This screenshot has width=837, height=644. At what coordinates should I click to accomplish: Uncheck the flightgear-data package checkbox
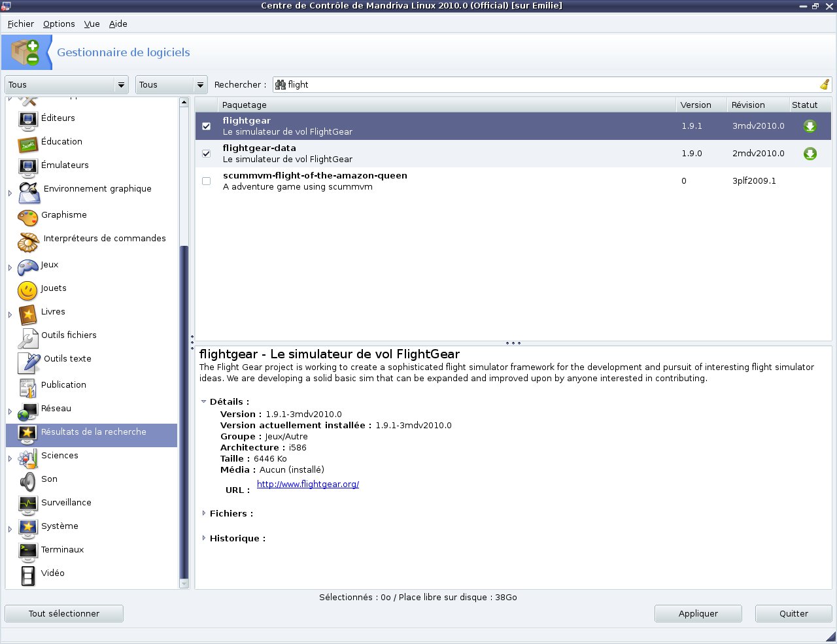[207, 154]
